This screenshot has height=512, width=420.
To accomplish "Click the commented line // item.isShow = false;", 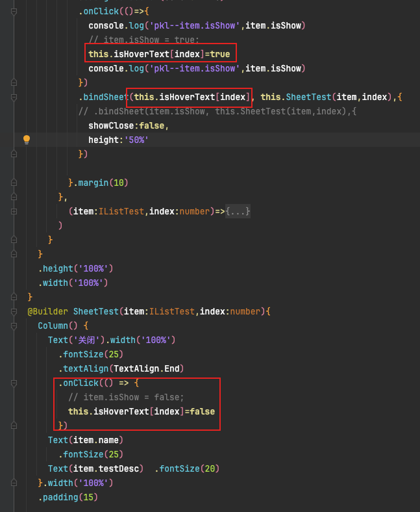I will click(126, 397).
